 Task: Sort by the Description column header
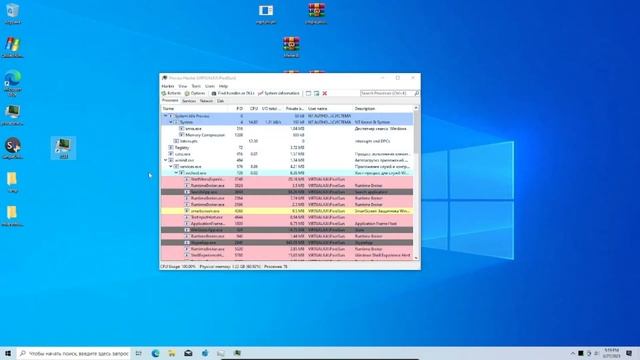[383, 109]
